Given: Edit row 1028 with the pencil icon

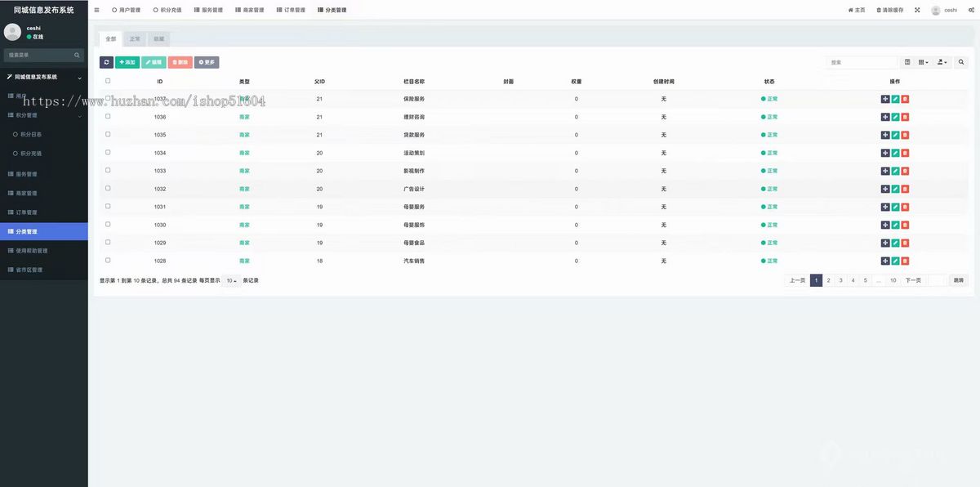Looking at the screenshot, I should [895, 261].
